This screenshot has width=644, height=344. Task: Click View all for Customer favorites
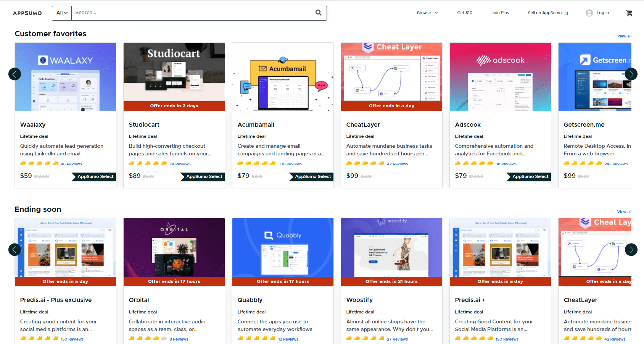[624, 36]
